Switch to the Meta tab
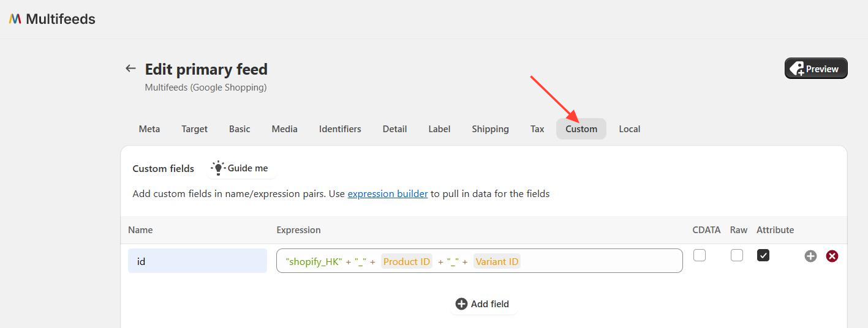 coord(149,129)
